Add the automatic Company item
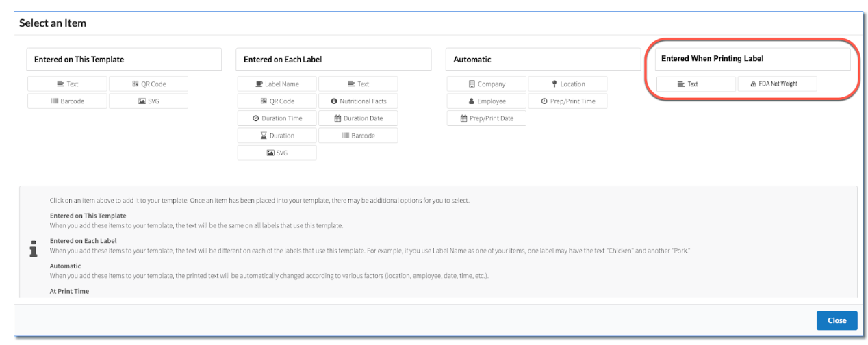This screenshot has width=868, height=345. [x=487, y=84]
